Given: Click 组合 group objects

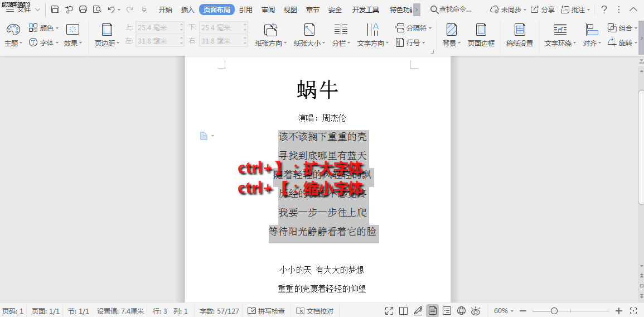Looking at the screenshot, I should pos(622,28).
